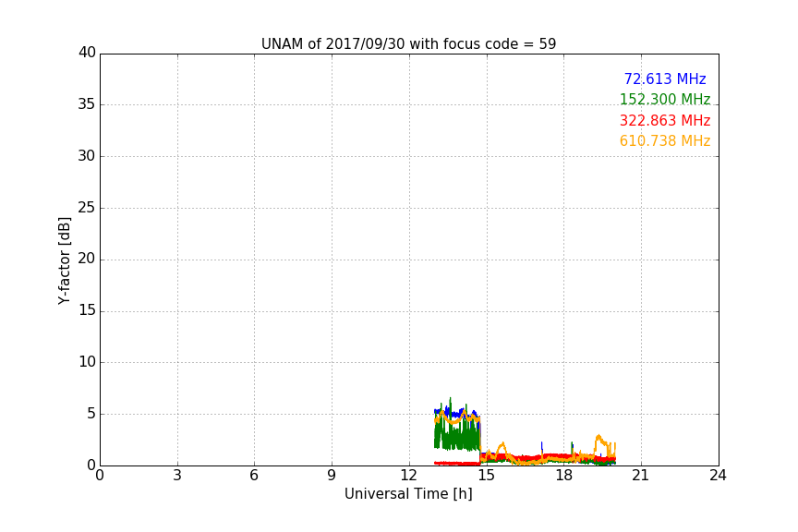Image resolution: width=798 pixels, height=532 pixels.
Task: Click the 'Y-factor [dB]' axis label
Action: click(64, 260)
